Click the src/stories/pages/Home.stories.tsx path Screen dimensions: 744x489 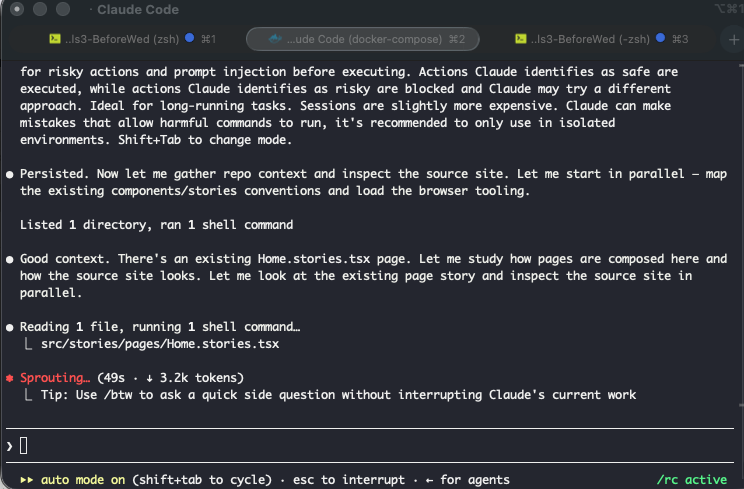[160, 343]
